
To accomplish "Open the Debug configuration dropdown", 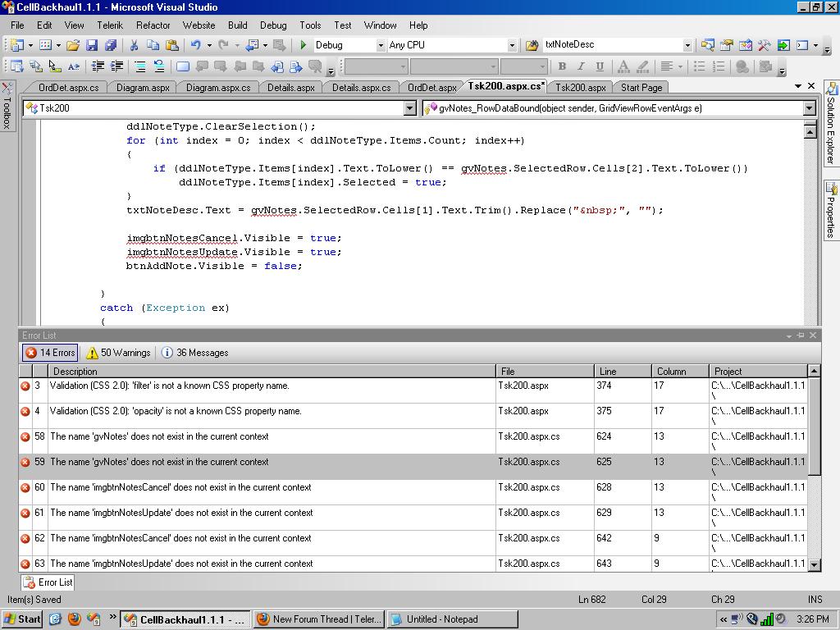I will tap(381, 45).
